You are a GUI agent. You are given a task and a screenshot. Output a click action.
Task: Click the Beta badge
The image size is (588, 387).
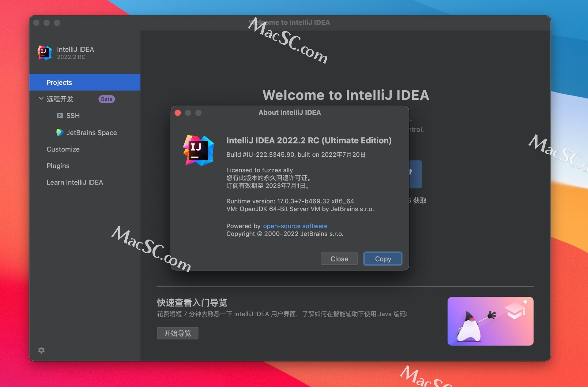coord(107,99)
